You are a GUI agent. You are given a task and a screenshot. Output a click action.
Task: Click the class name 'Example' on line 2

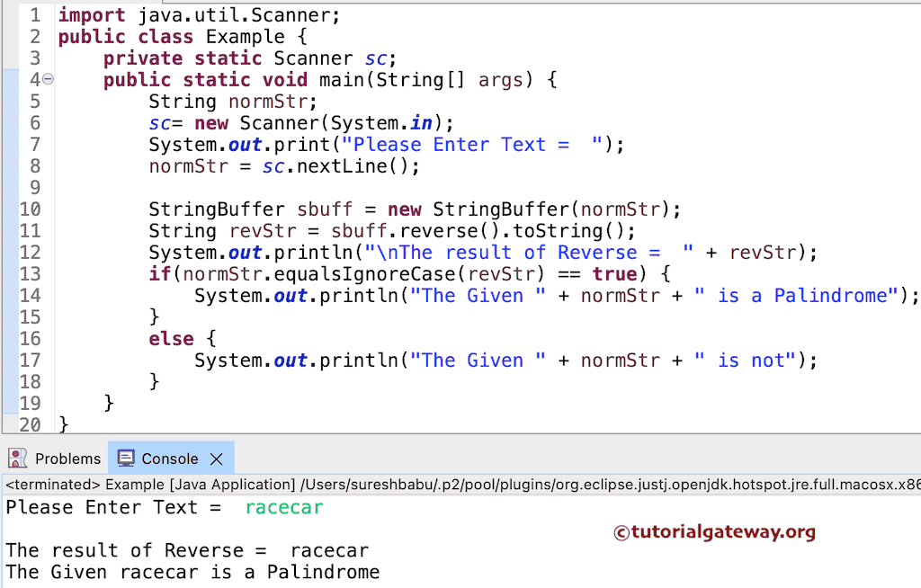(x=245, y=37)
